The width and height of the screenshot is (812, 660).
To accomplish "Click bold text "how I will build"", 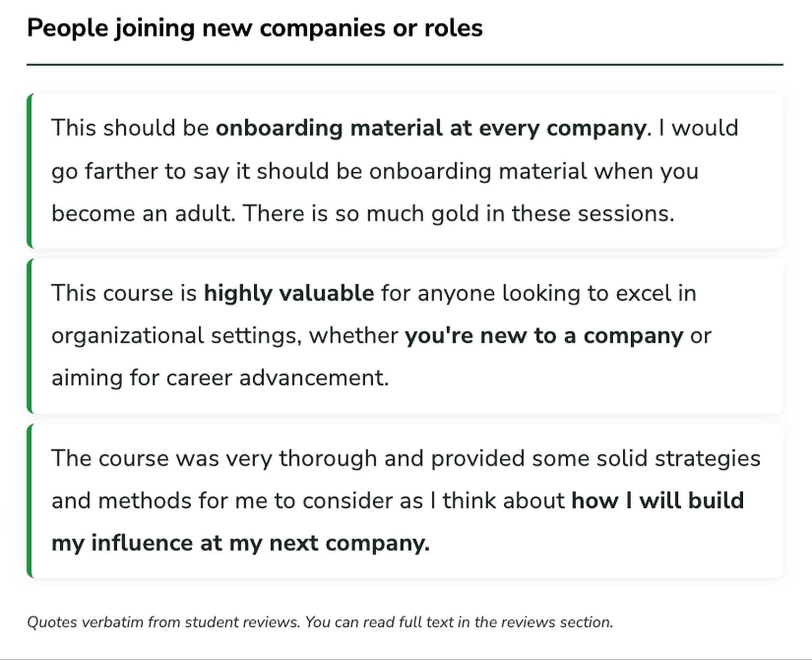I will 657,501.
